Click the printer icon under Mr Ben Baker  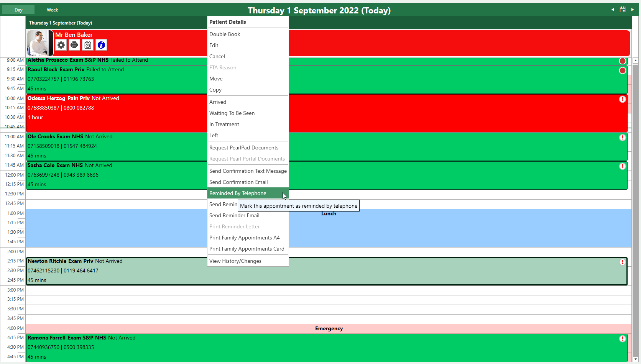tap(74, 45)
